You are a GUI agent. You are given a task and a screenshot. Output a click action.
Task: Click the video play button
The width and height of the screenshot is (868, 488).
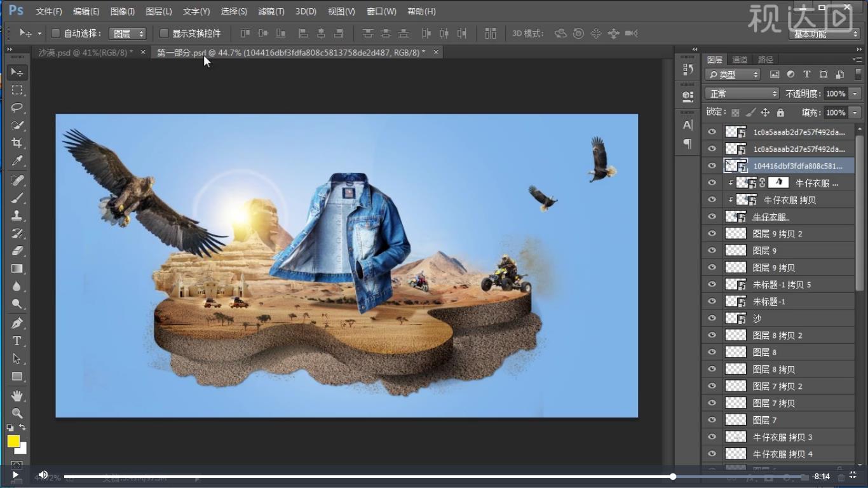point(15,475)
